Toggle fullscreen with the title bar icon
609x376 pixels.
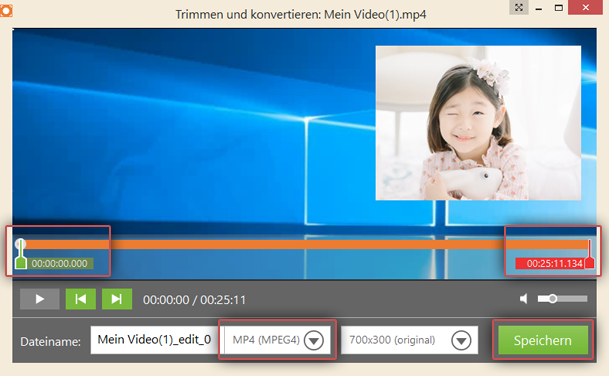click(519, 7)
